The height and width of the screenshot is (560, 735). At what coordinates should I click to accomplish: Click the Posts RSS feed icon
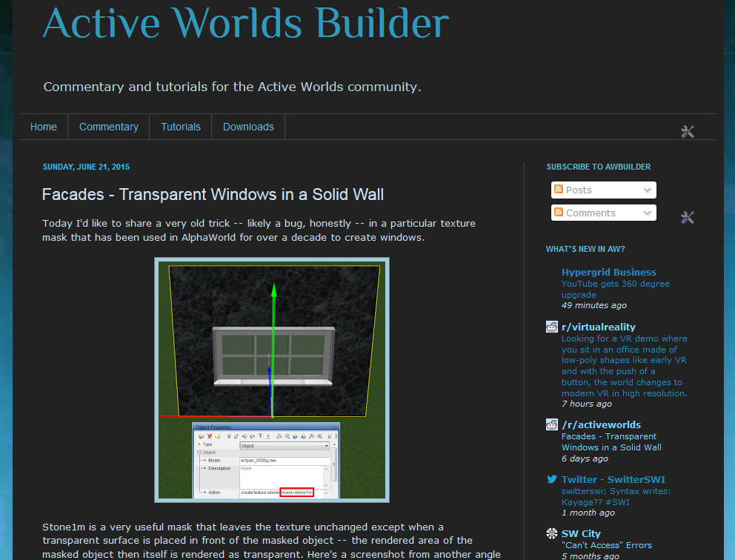[x=559, y=190]
